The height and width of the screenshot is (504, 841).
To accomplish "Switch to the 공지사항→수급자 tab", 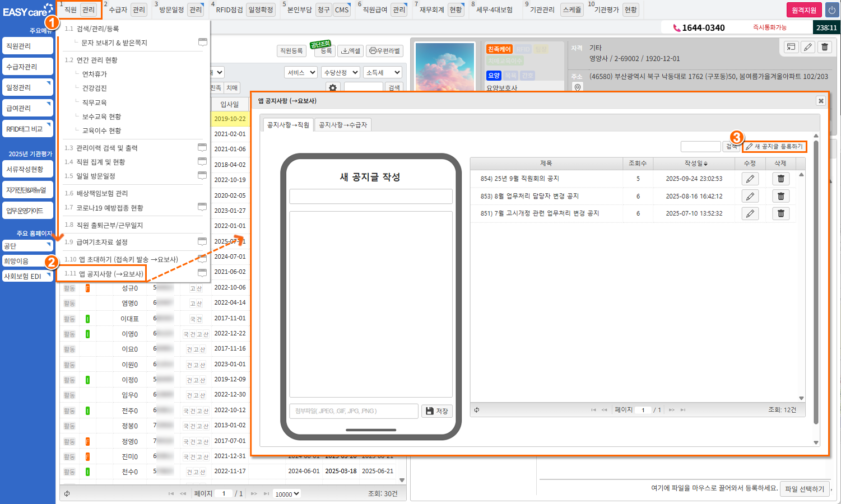I will pyautogui.click(x=343, y=125).
